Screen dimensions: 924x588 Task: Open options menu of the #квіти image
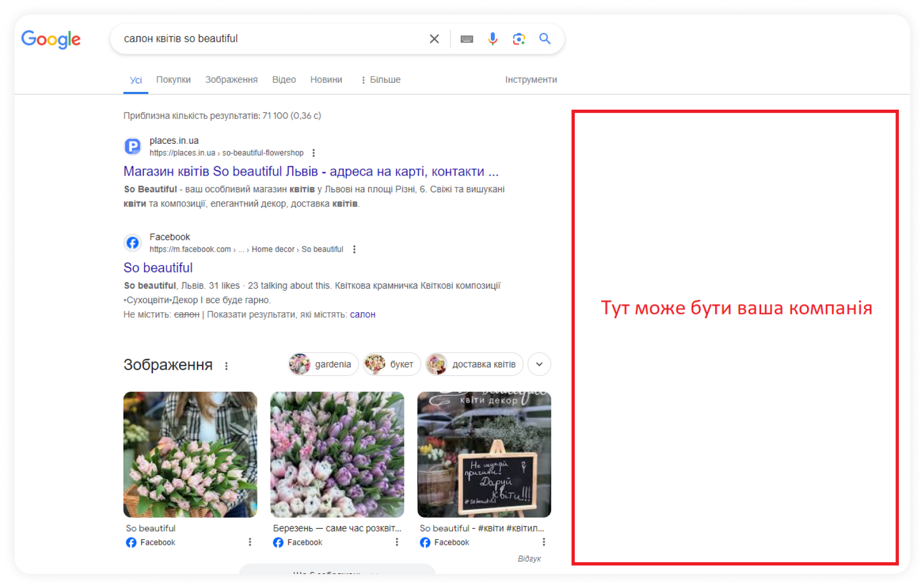coord(543,542)
